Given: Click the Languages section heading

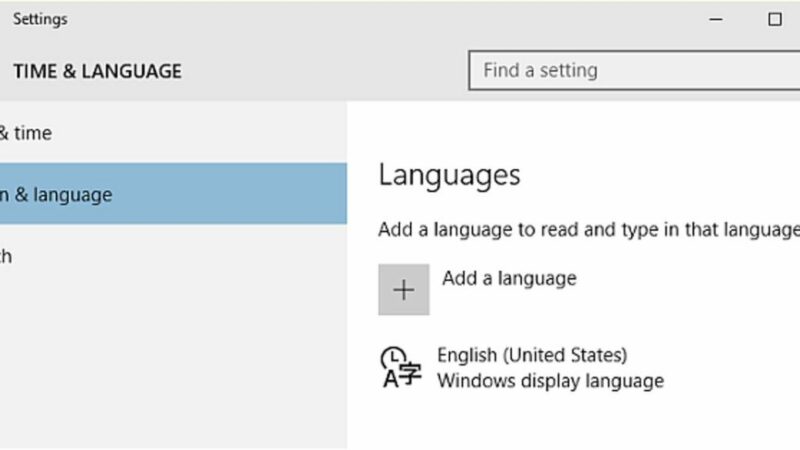Looking at the screenshot, I should pos(449,175).
